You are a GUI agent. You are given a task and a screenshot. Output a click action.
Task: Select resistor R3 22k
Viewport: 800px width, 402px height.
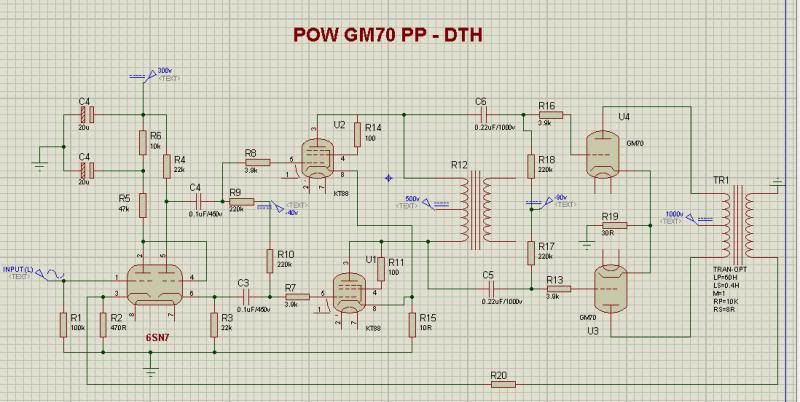214,324
